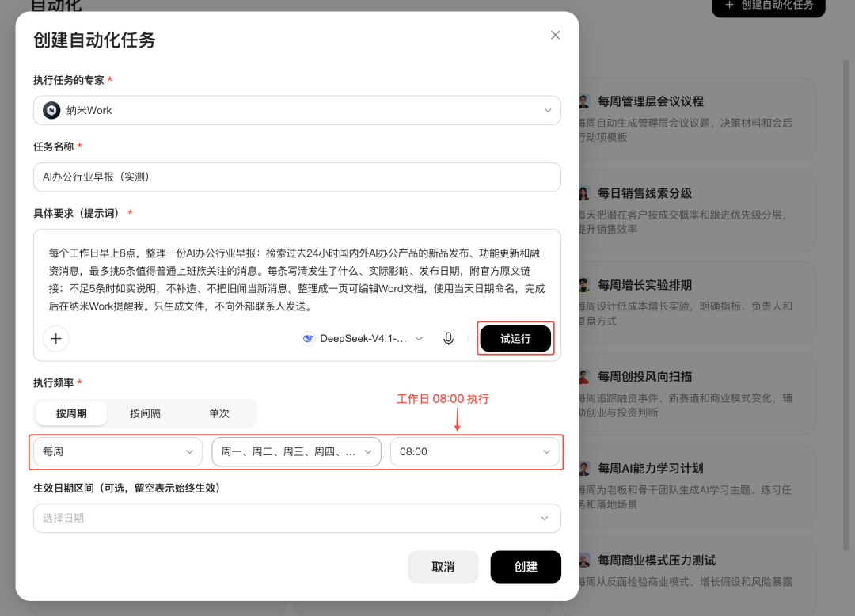The width and height of the screenshot is (855, 616).
Task: Open the weekday selection dropdown
Action: click(x=296, y=452)
